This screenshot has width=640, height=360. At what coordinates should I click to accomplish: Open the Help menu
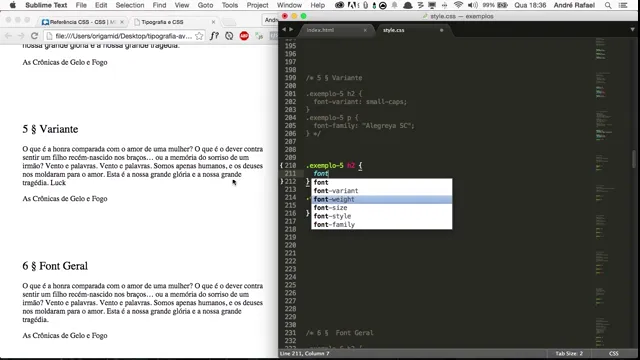click(x=318, y=5)
